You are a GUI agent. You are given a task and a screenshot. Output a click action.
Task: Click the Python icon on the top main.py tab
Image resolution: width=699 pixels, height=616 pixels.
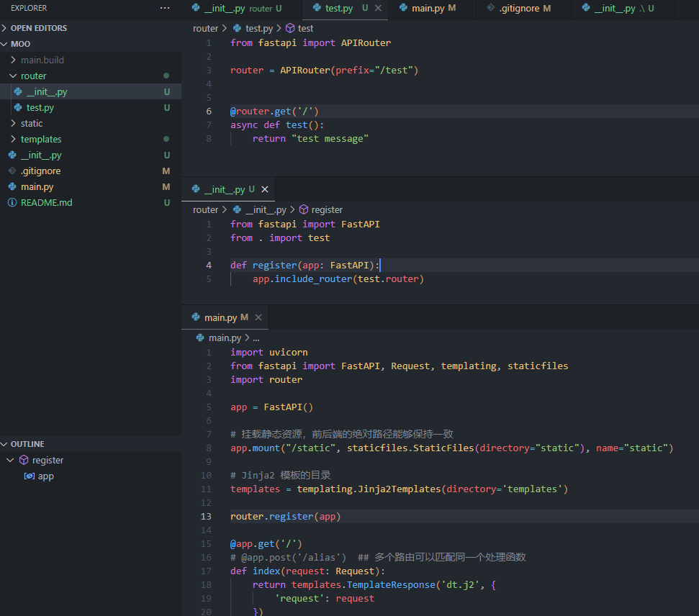tap(403, 8)
